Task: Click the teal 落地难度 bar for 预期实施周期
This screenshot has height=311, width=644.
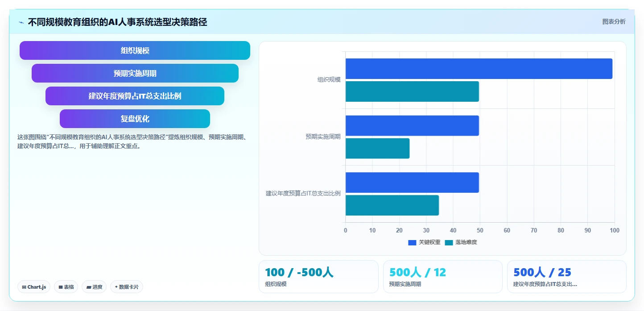Action: pyautogui.click(x=377, y=148)
